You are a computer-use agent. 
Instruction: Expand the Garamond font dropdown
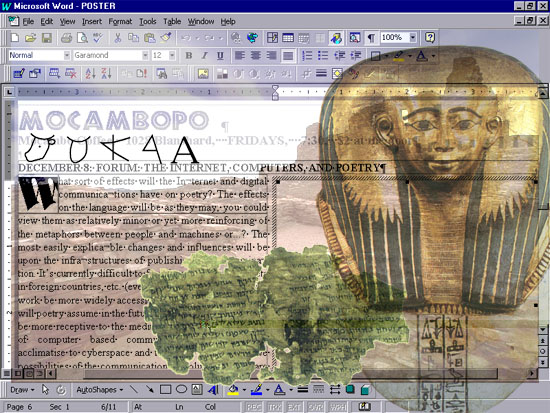click(x=145, y=55)
